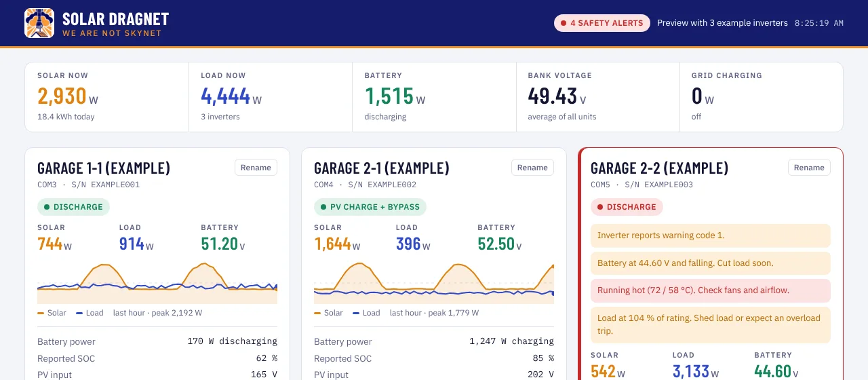Click the Garage 2-1 solar/load chart
This screenshot has width=868, height=380.
click(434, 282)
